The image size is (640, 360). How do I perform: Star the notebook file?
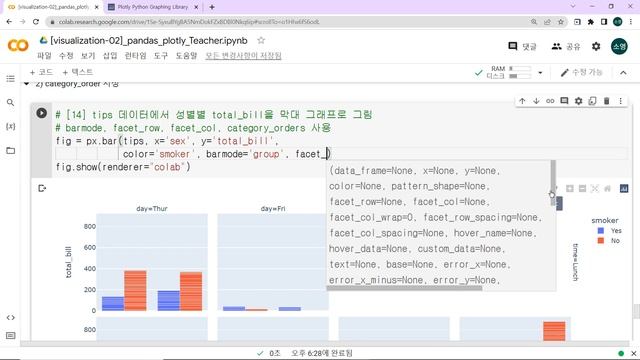click(261, 40)
